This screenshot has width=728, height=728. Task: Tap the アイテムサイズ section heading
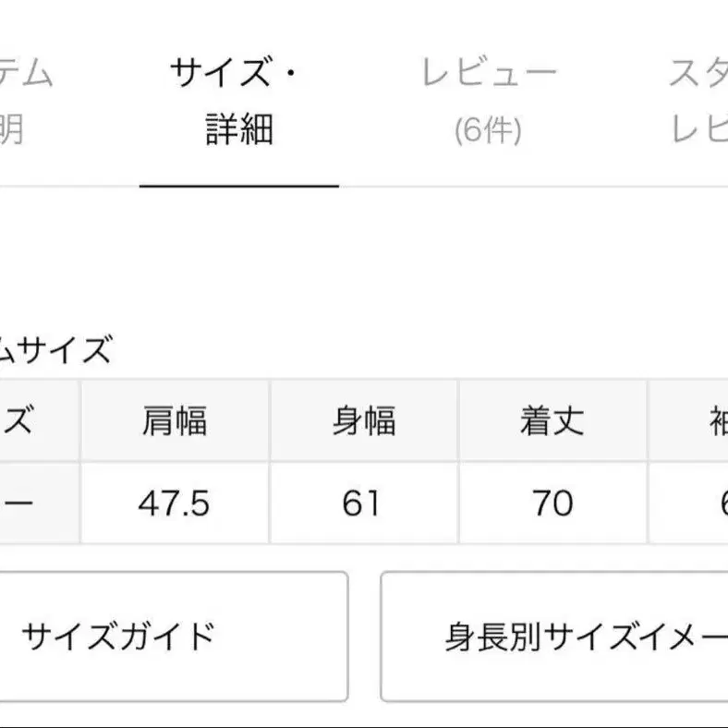(55, 351)
